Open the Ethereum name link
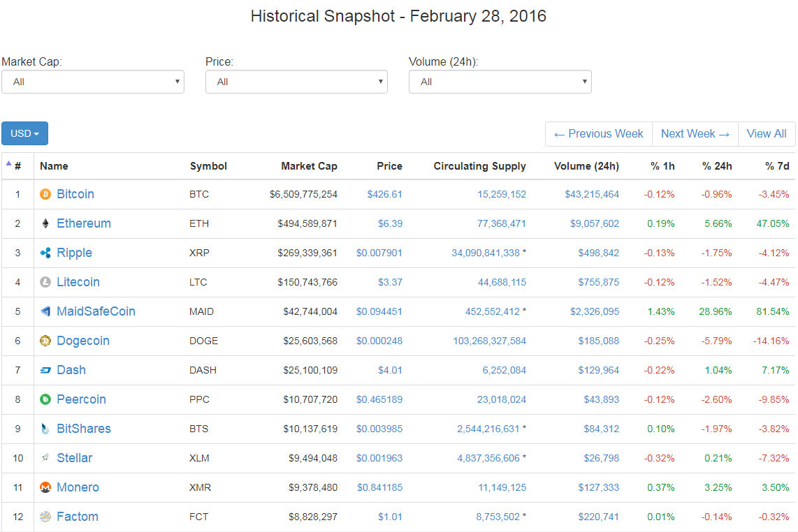Screen dimensions: 798x532 83,224
